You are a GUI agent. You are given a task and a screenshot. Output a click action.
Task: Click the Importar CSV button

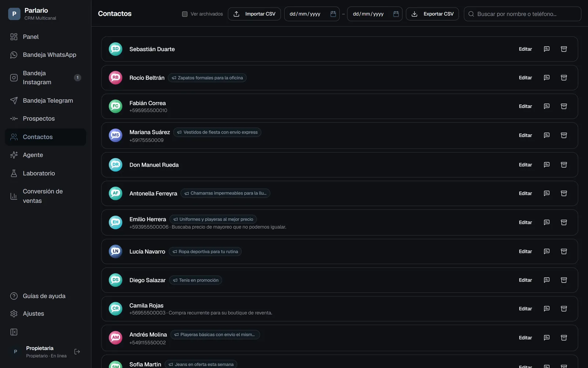pos(254,14)
